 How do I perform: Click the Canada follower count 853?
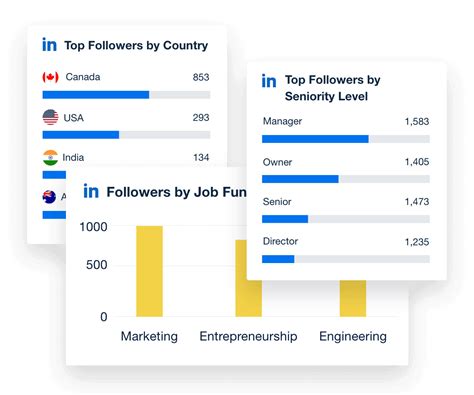coord(201,77)
